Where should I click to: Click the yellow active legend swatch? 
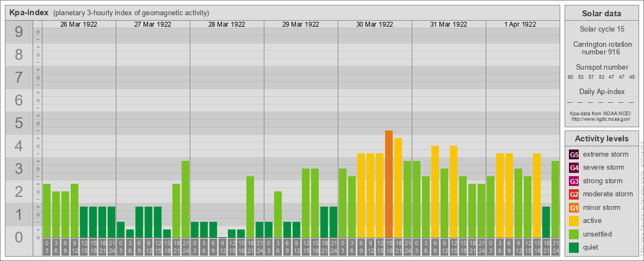point(574,221)
